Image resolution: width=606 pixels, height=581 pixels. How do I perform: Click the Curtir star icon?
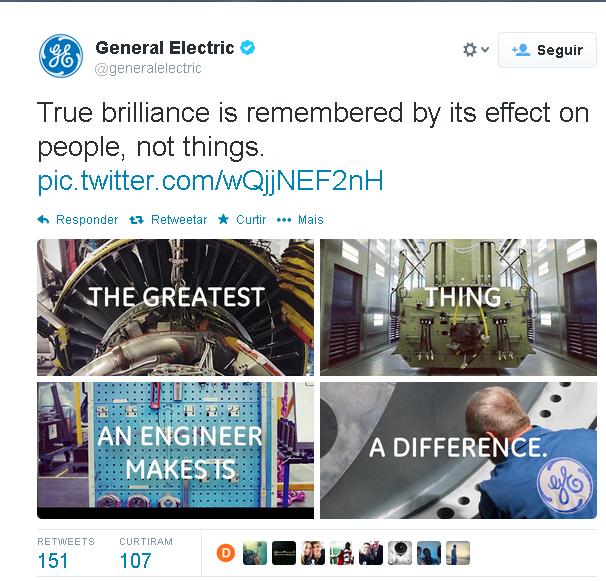point(223,219)
